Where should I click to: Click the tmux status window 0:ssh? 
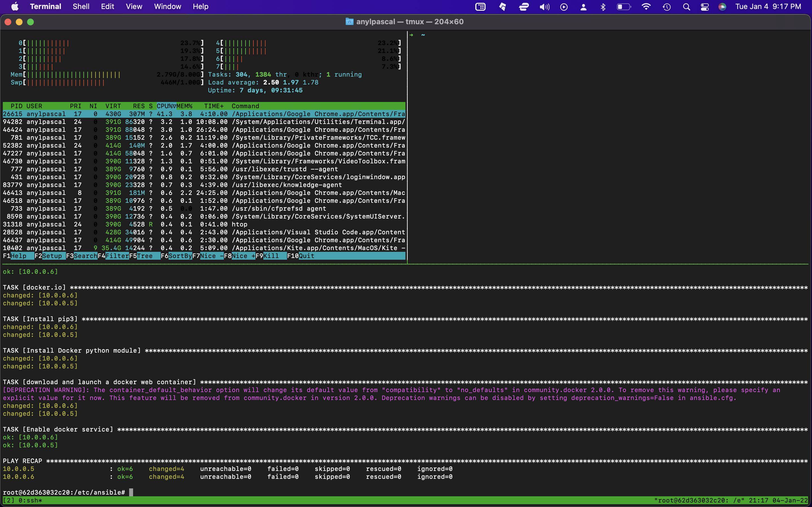coord(30,501)
